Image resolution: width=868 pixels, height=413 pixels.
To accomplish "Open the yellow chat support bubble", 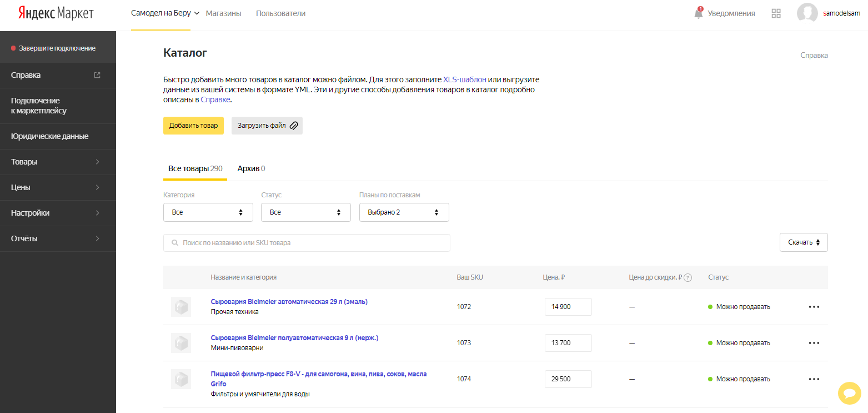I will point(849,394).
